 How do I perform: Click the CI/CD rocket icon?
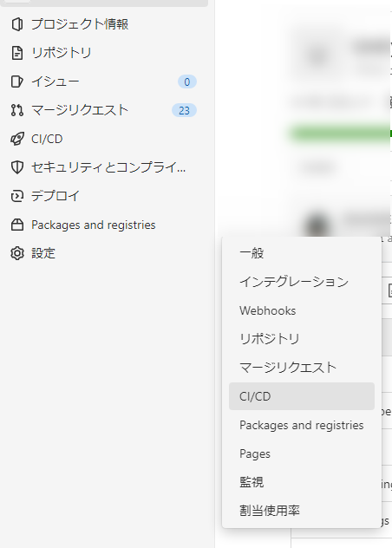[17, 139]
